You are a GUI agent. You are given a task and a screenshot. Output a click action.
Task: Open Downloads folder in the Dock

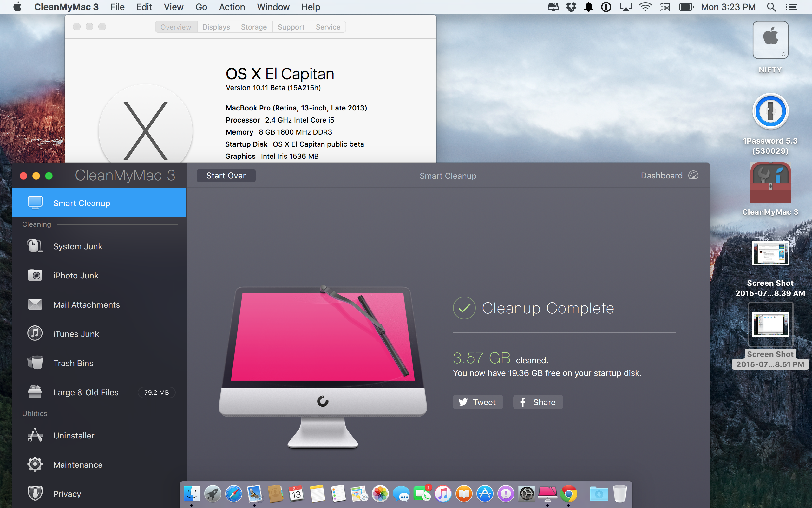(599, 493)
